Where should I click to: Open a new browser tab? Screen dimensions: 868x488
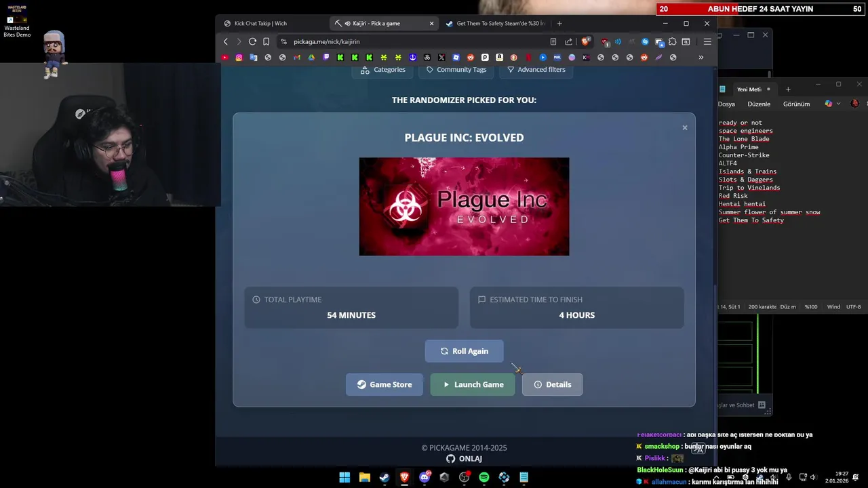click(559, 23)
